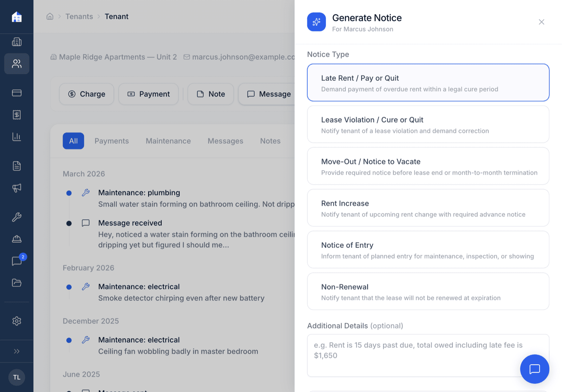This screenshot has width=562, height=392.
Task: Open Settings via the gear icon
Action: coord(17,321)
